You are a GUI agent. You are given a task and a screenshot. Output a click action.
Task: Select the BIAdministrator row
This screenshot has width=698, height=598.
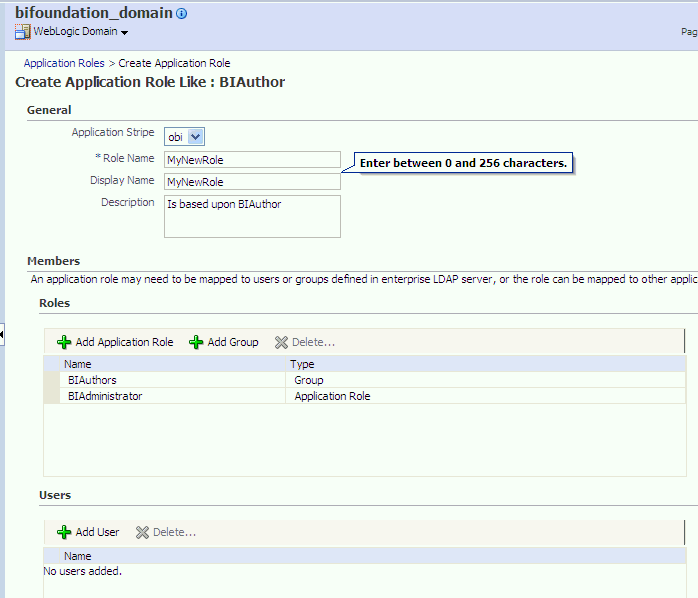(x=365, y=396)
